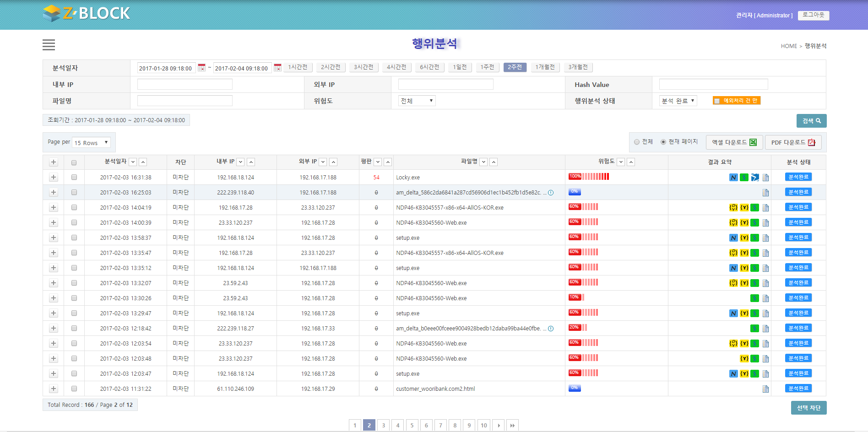The image size is (868, 432).
Task: Click the N icon in 12:03:47 row
Action: (x=733, y=374)
